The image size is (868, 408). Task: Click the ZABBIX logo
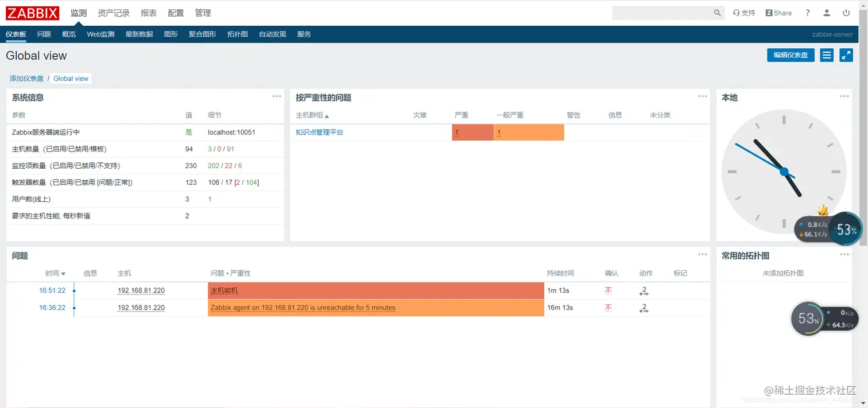coord(33,13)
